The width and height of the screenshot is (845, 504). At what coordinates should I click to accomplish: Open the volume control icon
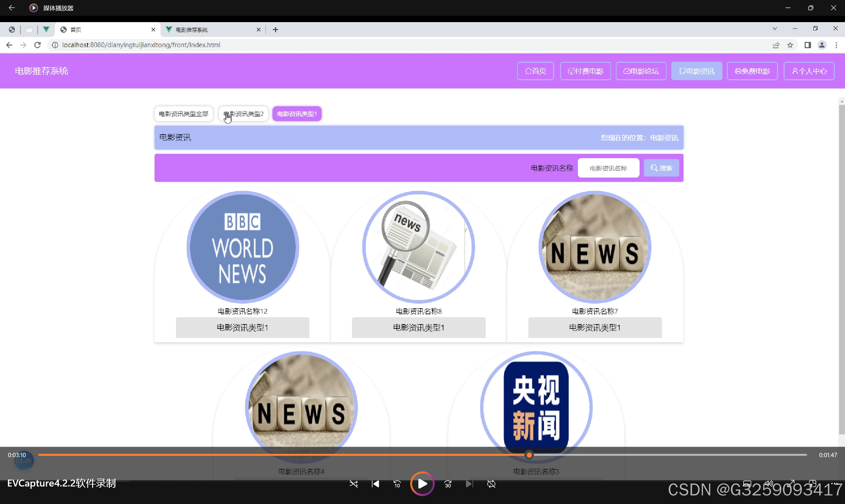[768, 484]
